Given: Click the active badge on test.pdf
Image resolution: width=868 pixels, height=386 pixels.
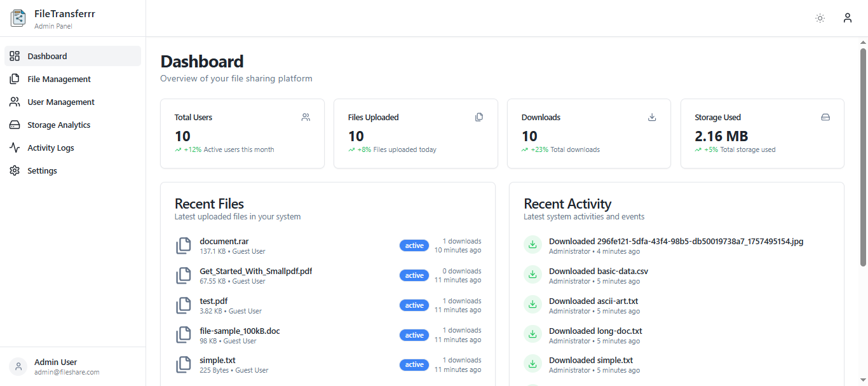Looking at the screenshot, I should point(414,305).
